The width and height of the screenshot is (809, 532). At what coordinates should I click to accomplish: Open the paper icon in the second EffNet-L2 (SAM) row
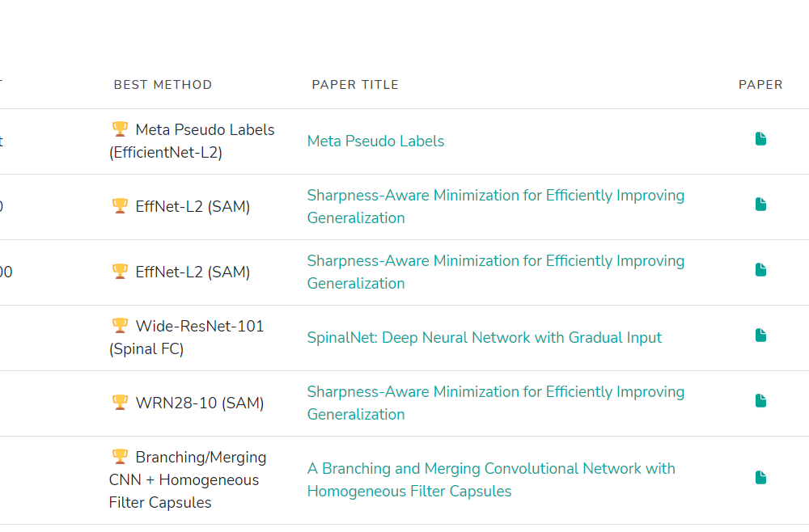(x=760, y=270)
